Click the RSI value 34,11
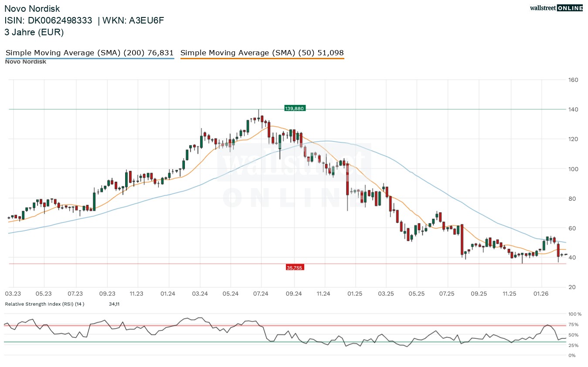The height and width of the screenshot is (367, 588). click(x=114, y=304)
